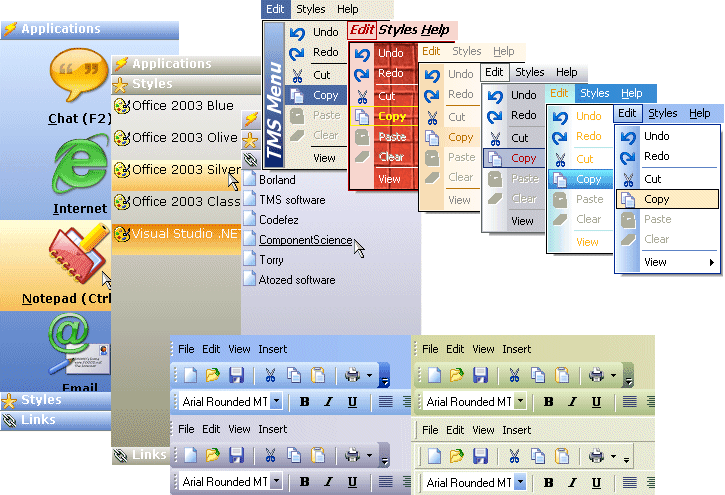The height and width of the screenshot is (495, 725).
Task: Click Links header in silver panel
Action: (x=141, y=455)
